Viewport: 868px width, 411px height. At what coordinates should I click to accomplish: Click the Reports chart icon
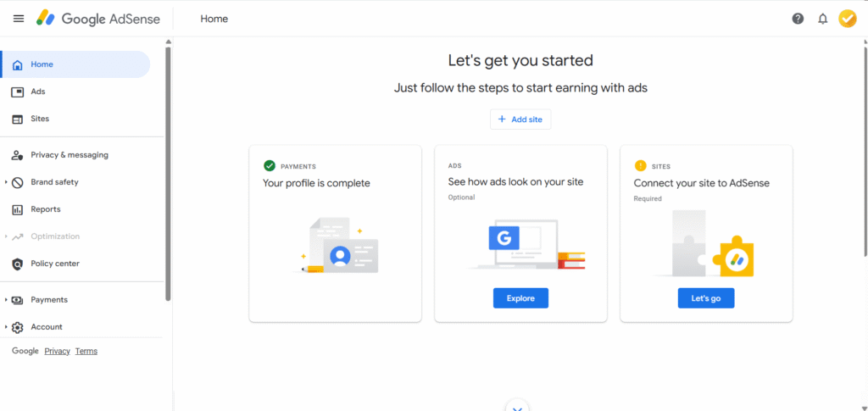point(17,209)
